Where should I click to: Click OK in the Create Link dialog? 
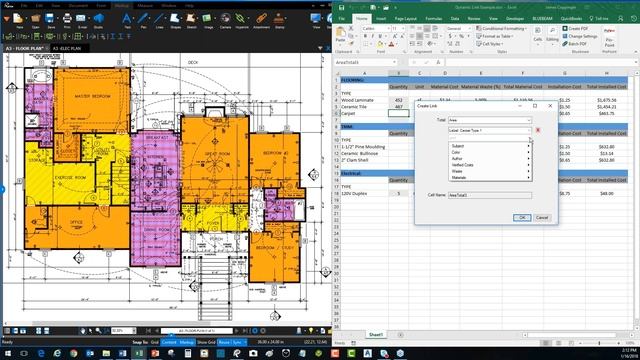tap(522, 218)
